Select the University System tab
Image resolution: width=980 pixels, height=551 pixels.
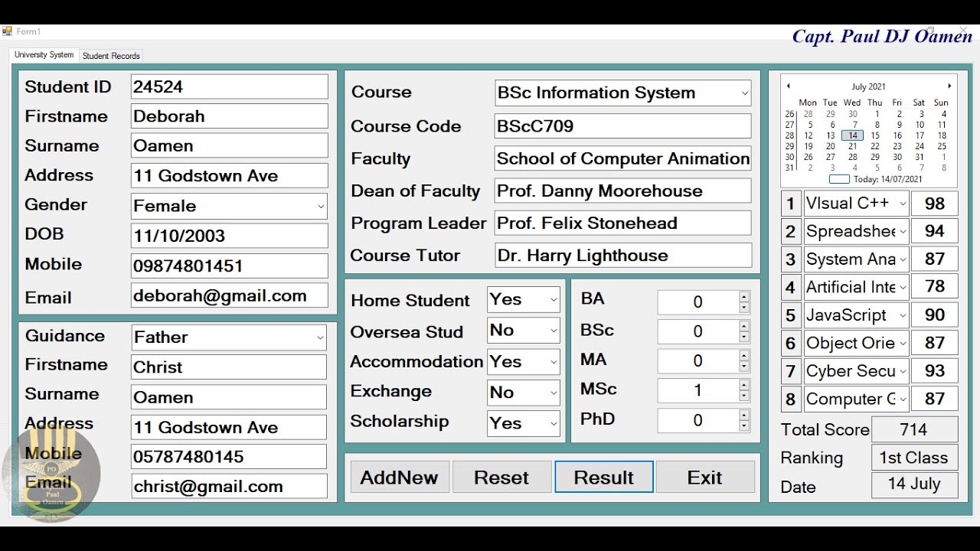(x=44, y=55)
